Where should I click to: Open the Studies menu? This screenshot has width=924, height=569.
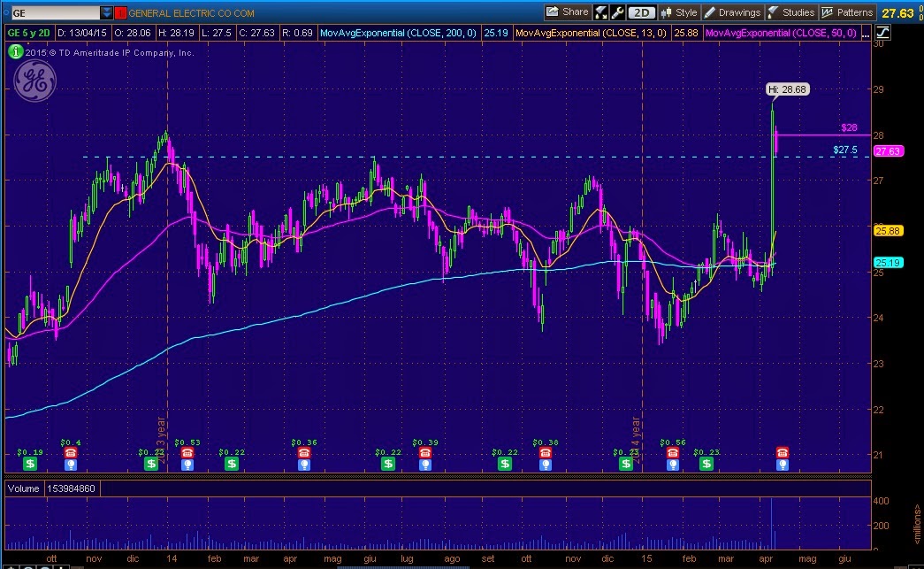tap(791, 12)
